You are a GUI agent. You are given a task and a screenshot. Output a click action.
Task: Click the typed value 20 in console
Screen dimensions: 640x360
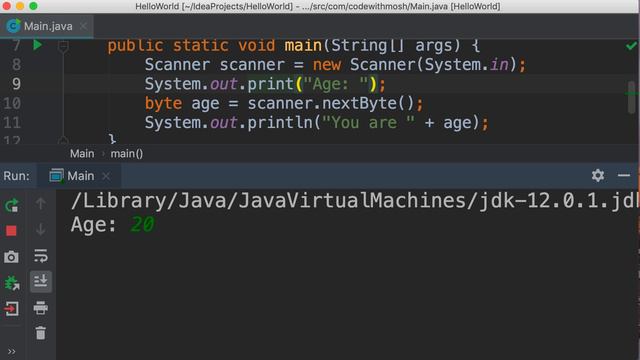coord(142,224)
